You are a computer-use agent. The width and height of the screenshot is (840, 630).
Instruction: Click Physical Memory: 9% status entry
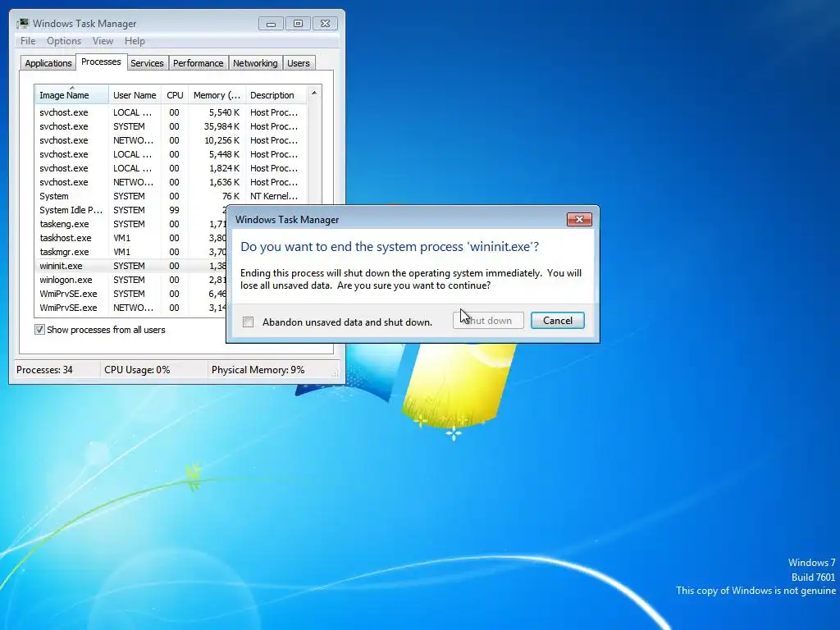[258, 370]
